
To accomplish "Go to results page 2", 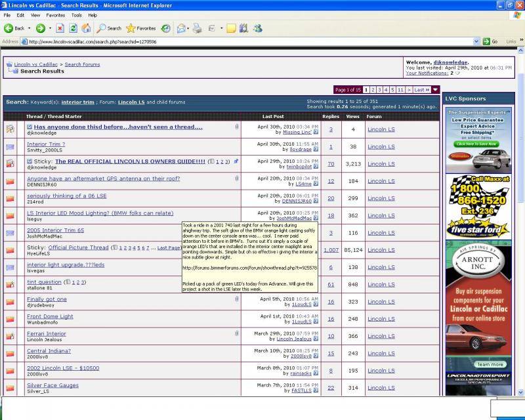I will tap(373, 89).
